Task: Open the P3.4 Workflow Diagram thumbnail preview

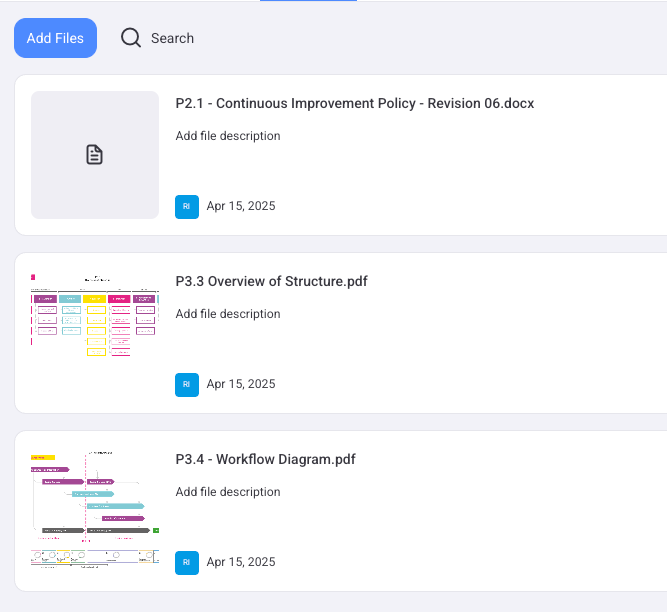Action: pos(94,509)
